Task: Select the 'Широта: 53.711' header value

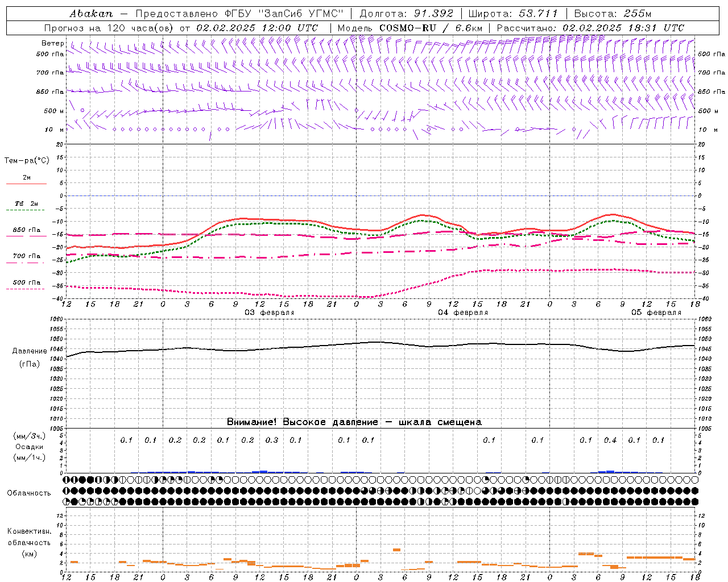Action: point(513,13)
